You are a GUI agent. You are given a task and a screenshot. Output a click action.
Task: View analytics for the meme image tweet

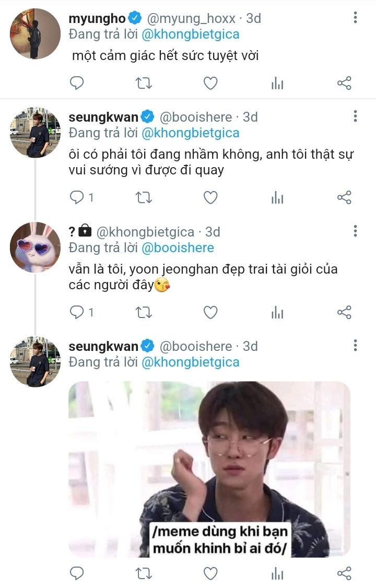click(277, 573)
